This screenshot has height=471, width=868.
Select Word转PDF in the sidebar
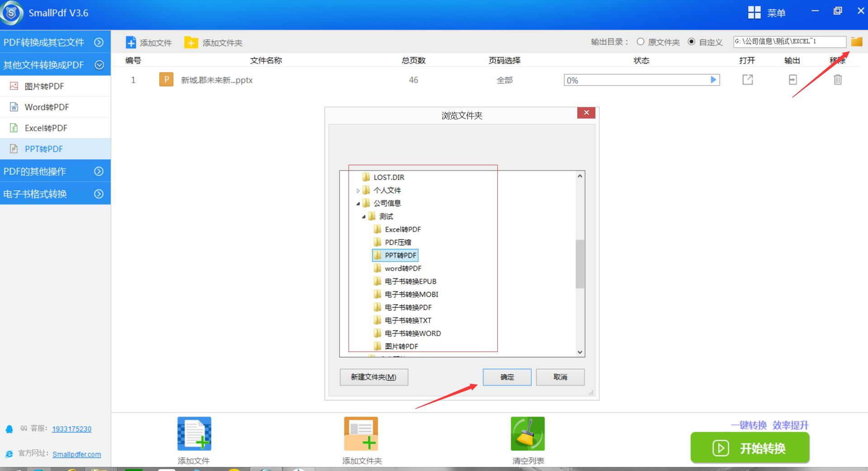click(x=47, y=107)
